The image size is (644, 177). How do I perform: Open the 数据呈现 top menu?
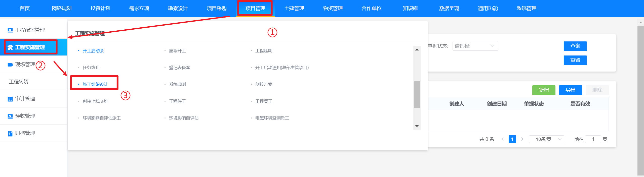449,8
